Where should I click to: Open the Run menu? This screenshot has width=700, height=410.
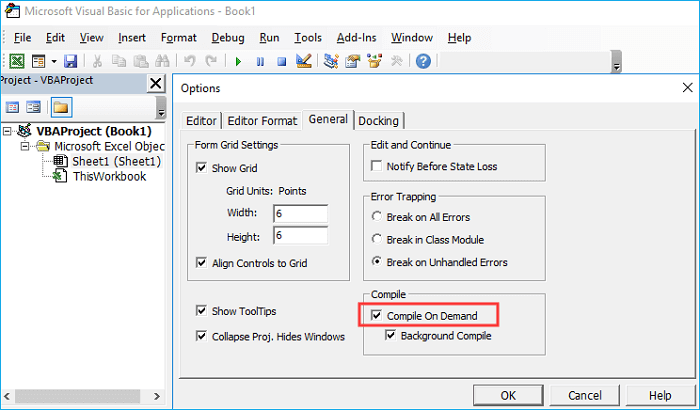[x=269, y=38]
